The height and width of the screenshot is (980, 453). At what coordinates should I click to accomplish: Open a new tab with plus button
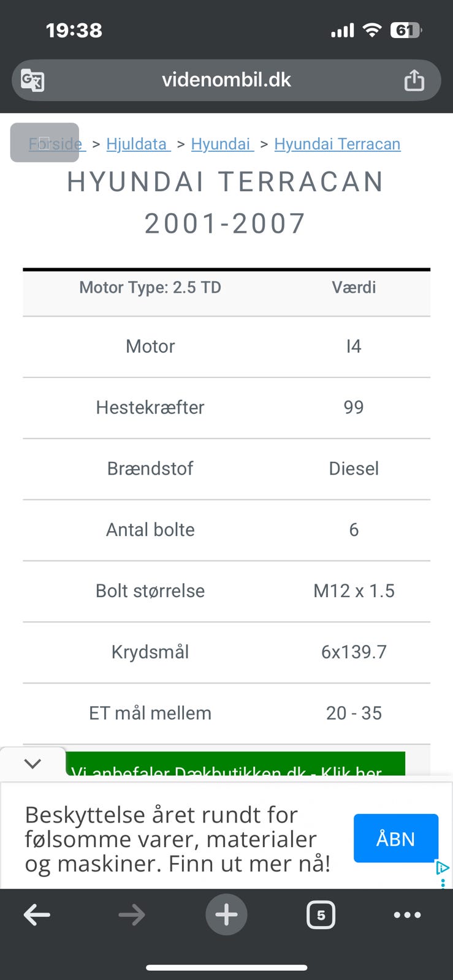226,915
